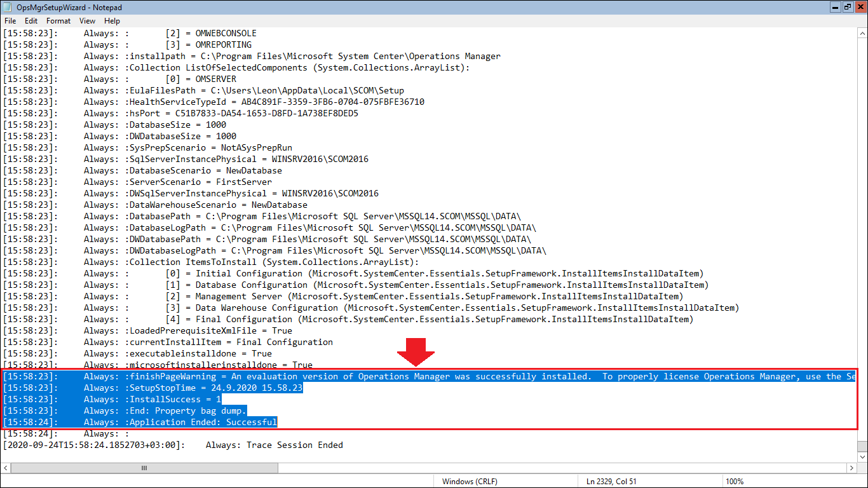
Task: Click the vertical scrollbar up arrow
Action: click(x=862, y=32)
